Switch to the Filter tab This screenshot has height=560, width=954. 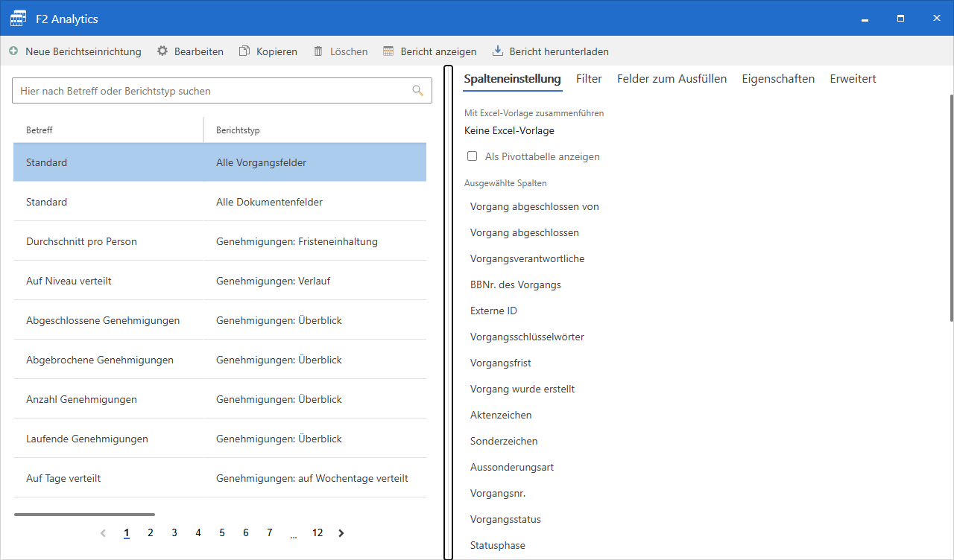[589, 79]
